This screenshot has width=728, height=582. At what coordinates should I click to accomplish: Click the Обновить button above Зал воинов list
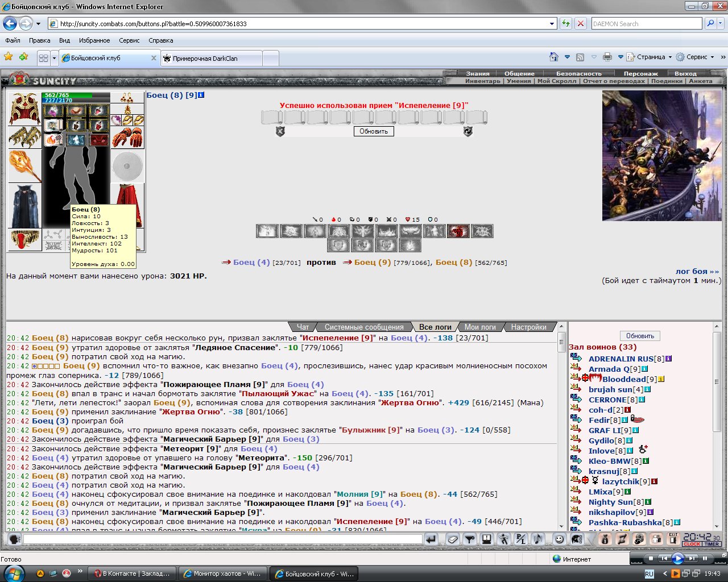click(x=640, y=336)
